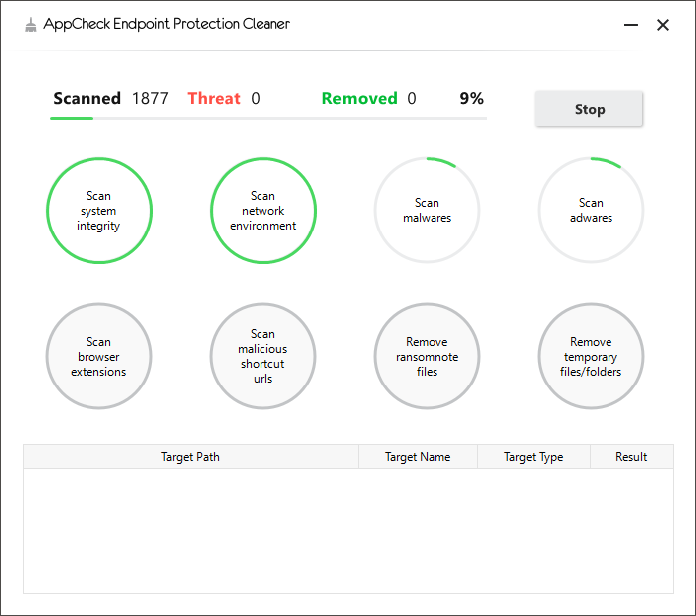Sort by the Target Name column header
The height and width of the screenshot is (616, 696).
[418, 457]
